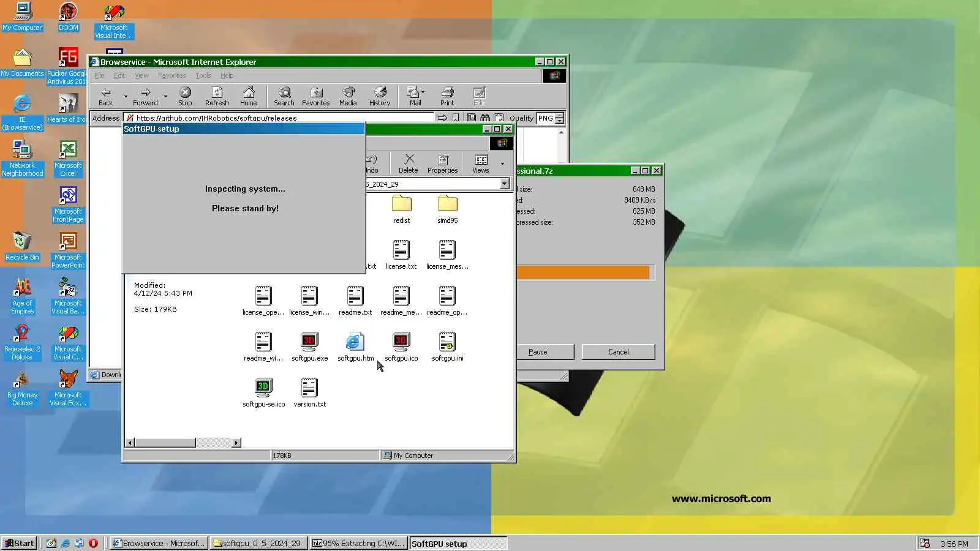Click the Views button in the folder toolbar
The image size is (980, 551).
coord(481,164)
